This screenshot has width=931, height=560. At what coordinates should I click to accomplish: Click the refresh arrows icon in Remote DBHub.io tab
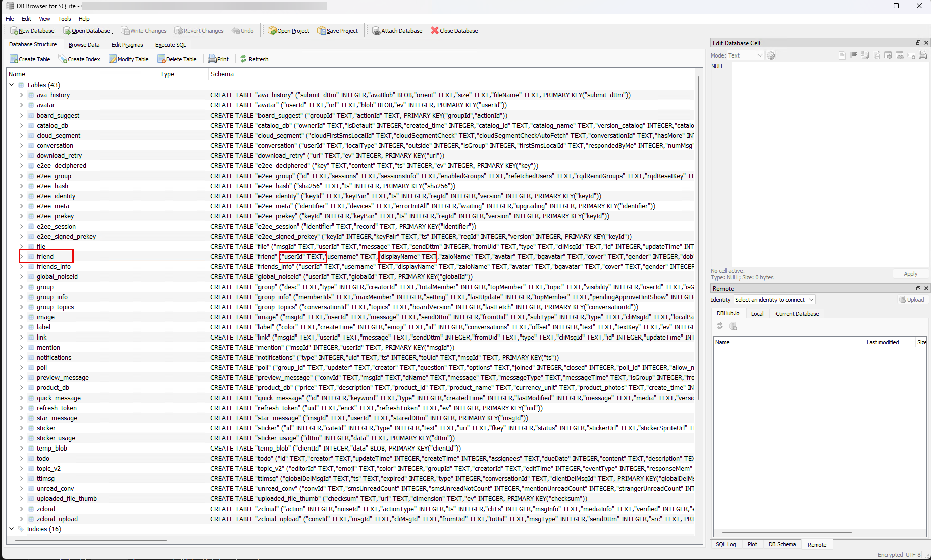[720, 326]
